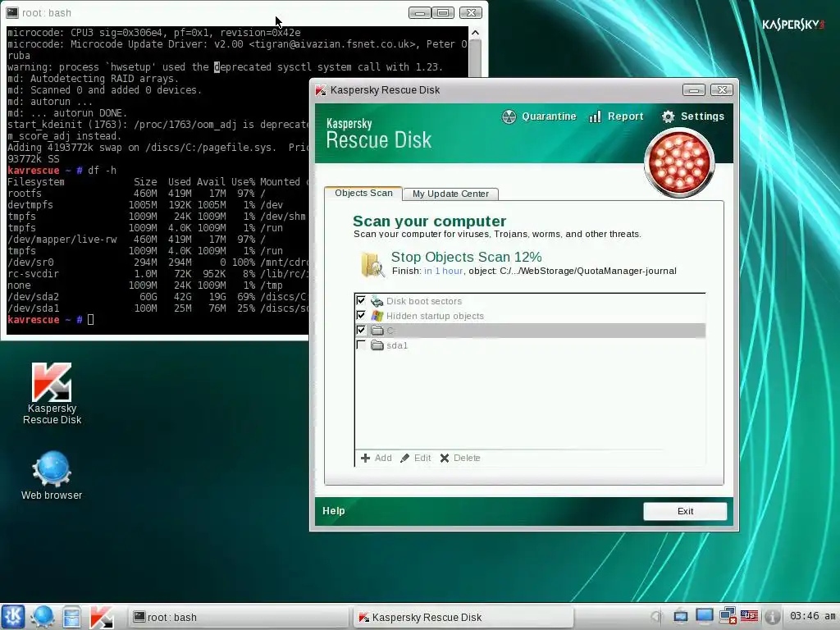The image size is (840, 630).
Task: Click the volume tray icon
Action: click(x=656, y=617)
